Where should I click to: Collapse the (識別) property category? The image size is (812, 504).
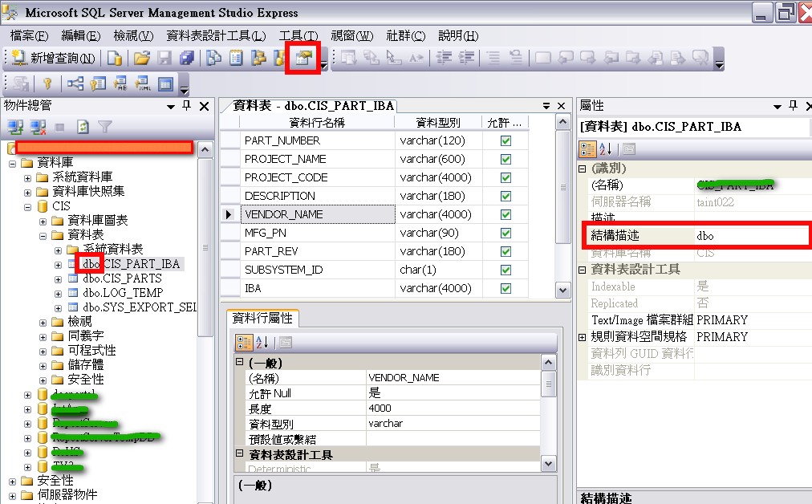click(582, 169)
